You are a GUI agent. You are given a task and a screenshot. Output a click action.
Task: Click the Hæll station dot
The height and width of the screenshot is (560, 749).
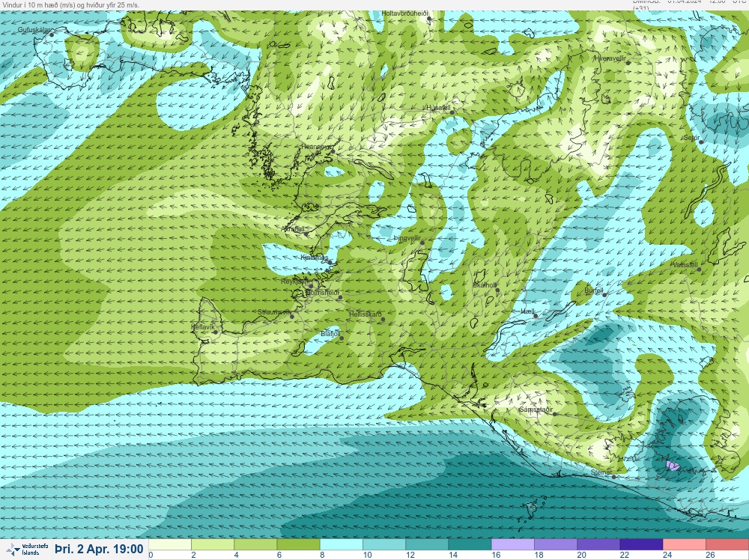point(536,316)
